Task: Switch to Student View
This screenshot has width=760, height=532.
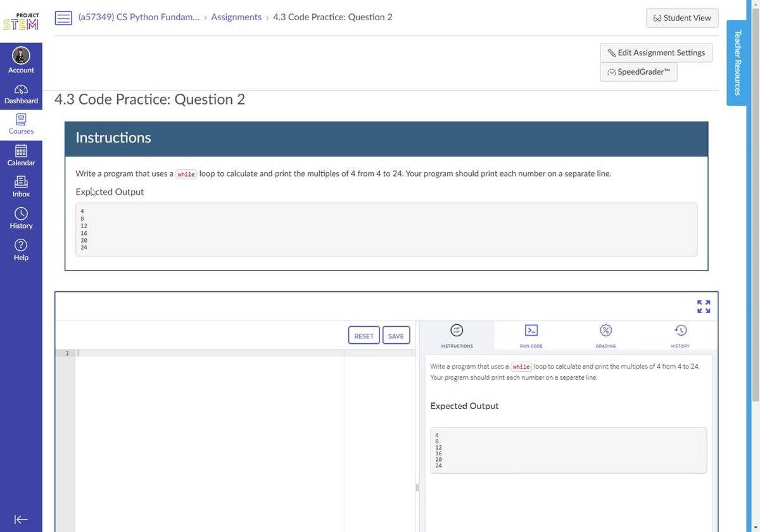Action: pos(682,18)
